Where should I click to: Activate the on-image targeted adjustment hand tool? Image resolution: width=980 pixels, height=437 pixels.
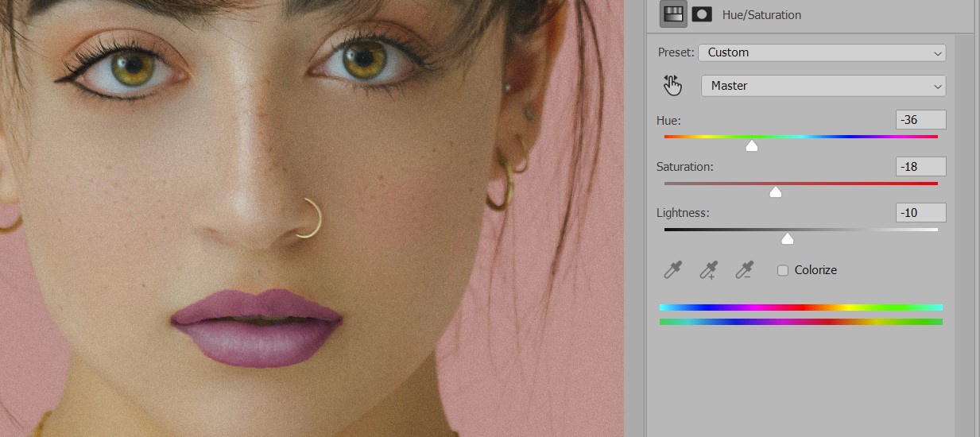pyautogui.click(x=672, y=85)
